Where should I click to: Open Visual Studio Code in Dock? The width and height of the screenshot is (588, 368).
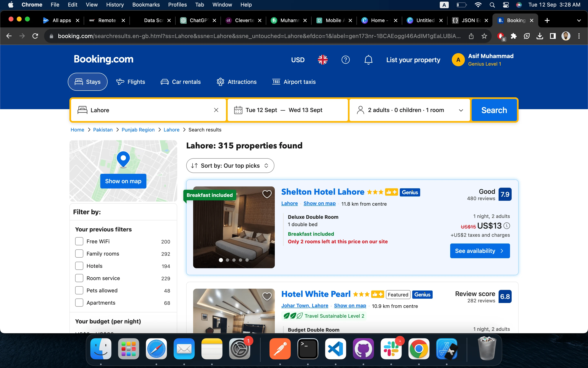[336, 349]
